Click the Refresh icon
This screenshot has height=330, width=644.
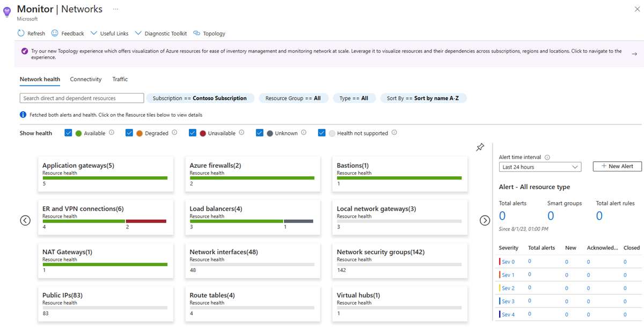pos(19,33)
